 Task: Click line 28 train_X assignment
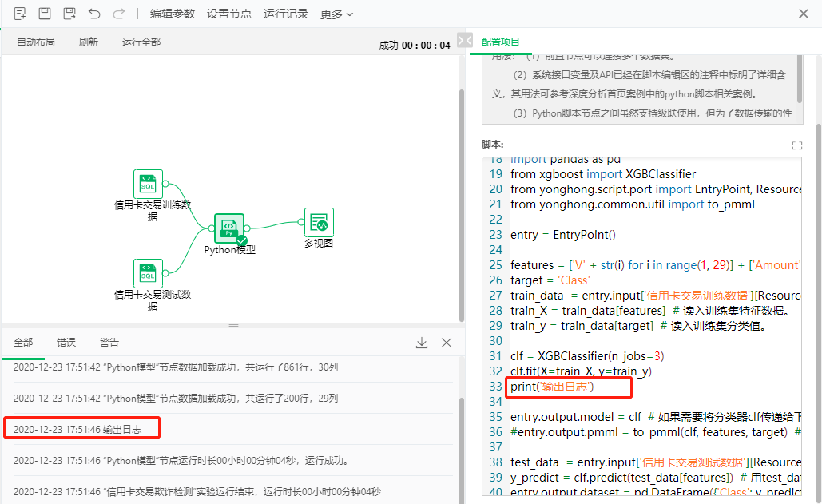650,311
